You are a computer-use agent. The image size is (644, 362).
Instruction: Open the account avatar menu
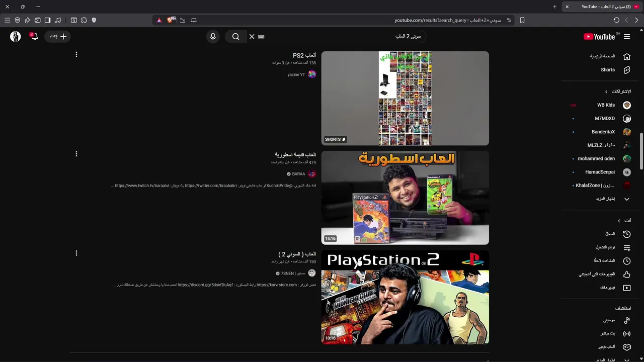[16, 36]
